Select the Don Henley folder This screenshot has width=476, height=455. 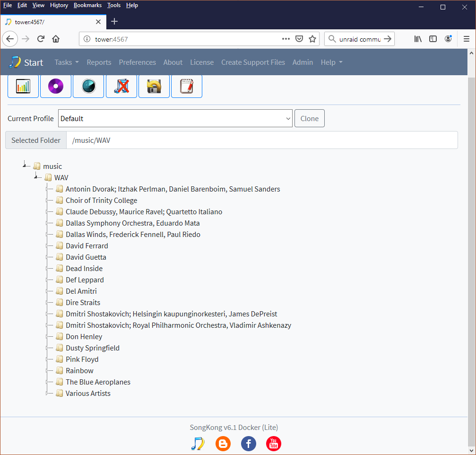(84, 337)
